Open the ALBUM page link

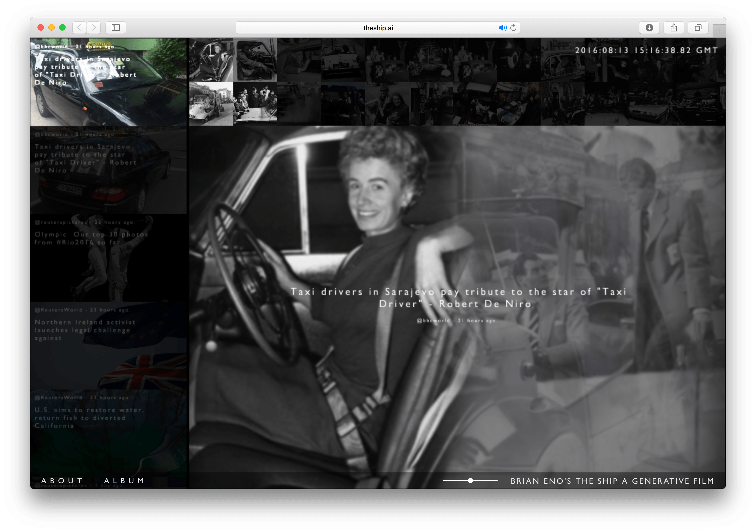(x=124, y=481)
